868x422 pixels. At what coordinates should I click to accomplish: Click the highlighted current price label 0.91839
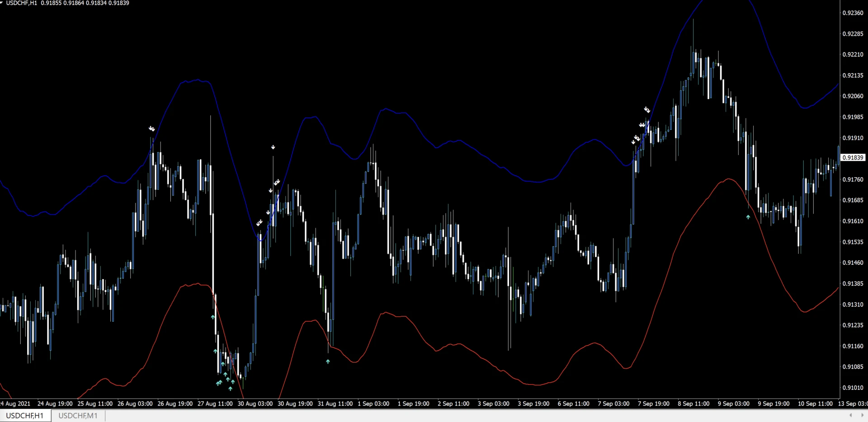click(x=853, y=158)
